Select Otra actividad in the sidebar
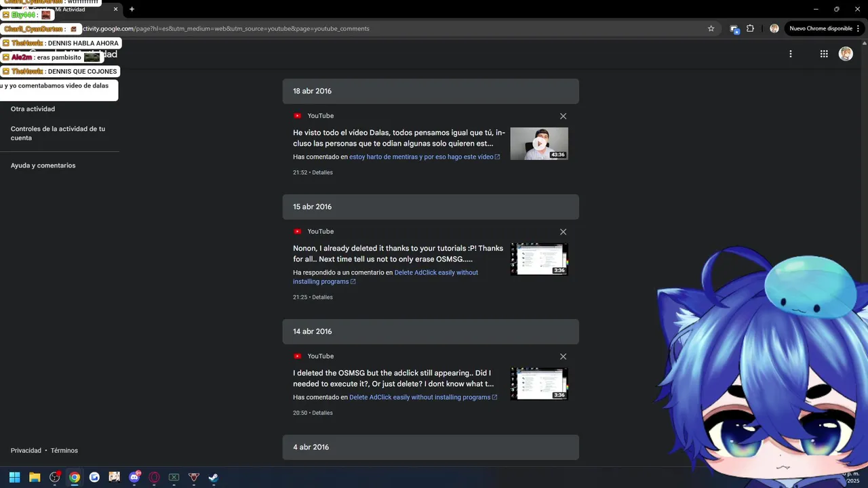Screen dimensions: 868x488 [x=33, y=108]
